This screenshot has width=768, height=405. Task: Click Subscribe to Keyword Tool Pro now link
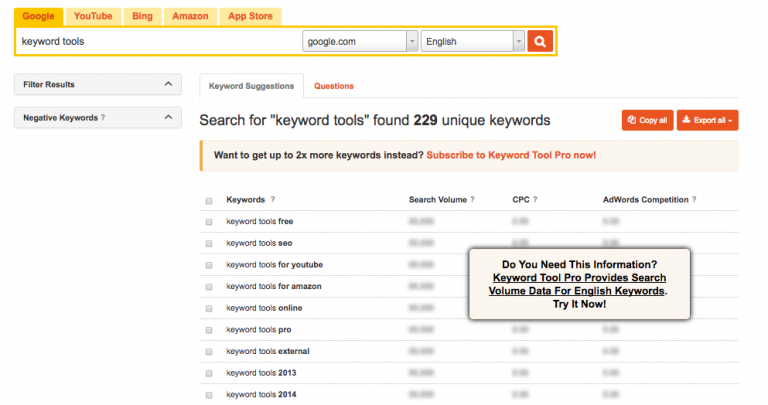pos(511,156)
